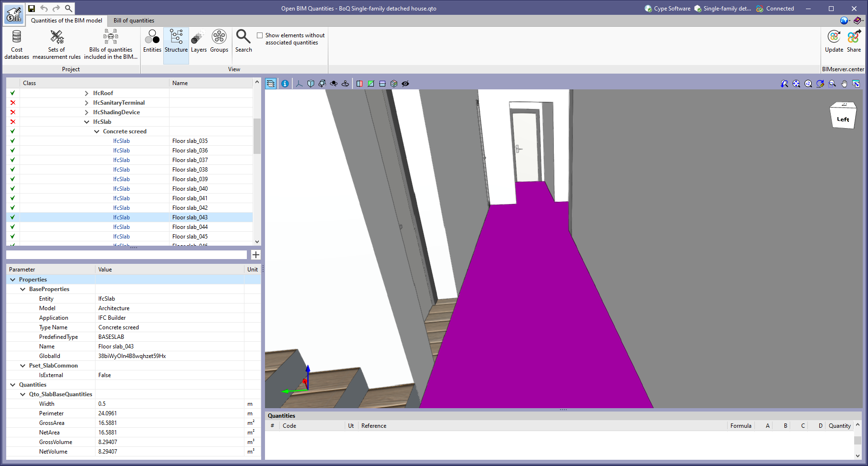Screen dimensions: 868x466
Task: Select Floor slab_038 in the tree
Action: point(190,169)
